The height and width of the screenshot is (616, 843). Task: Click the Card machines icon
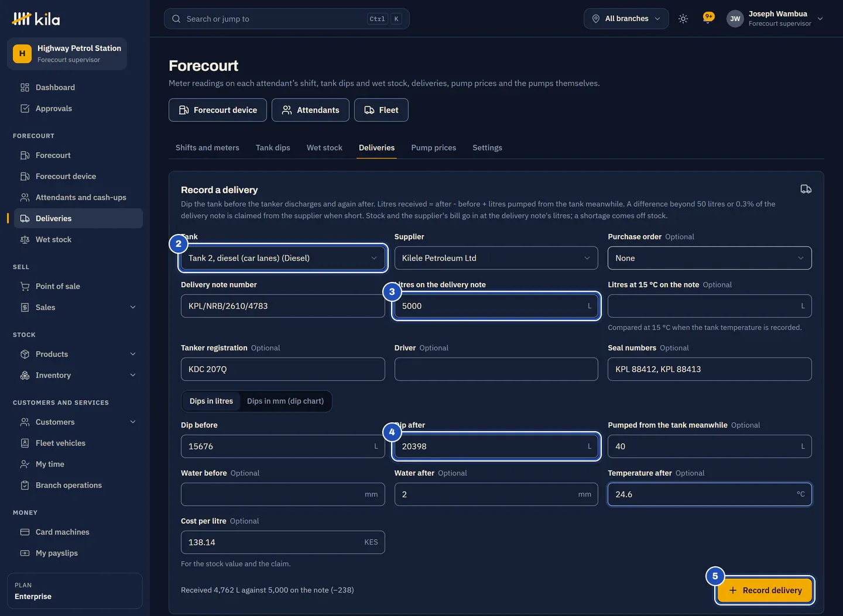tap(25, 532)
